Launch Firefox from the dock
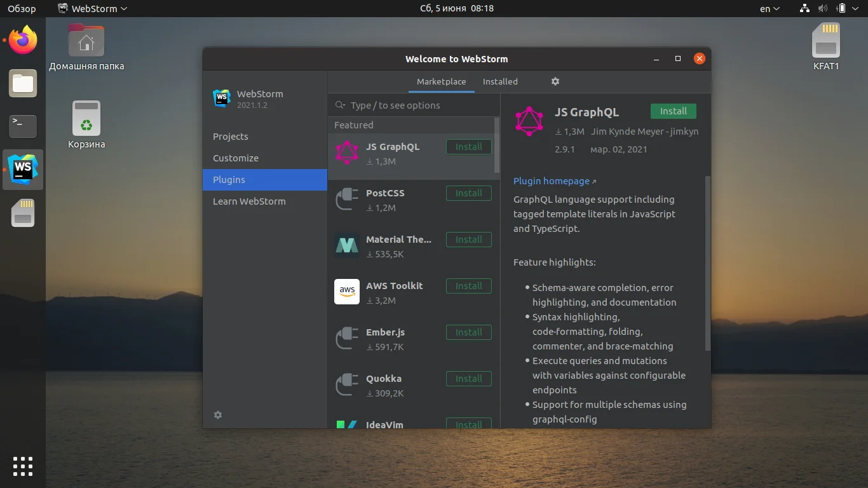The height and width of the screenshot is (488, 868). [22, 39]
